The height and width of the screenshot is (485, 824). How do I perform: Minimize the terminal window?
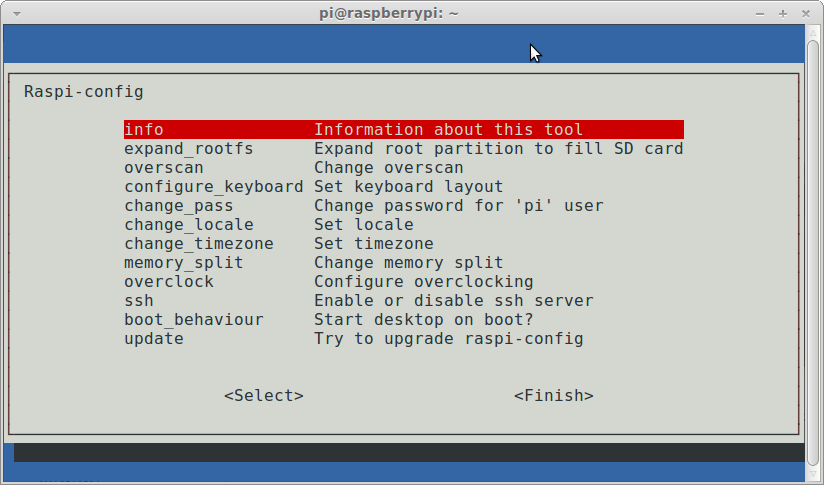pyautogui.click(x=760, y=14)
